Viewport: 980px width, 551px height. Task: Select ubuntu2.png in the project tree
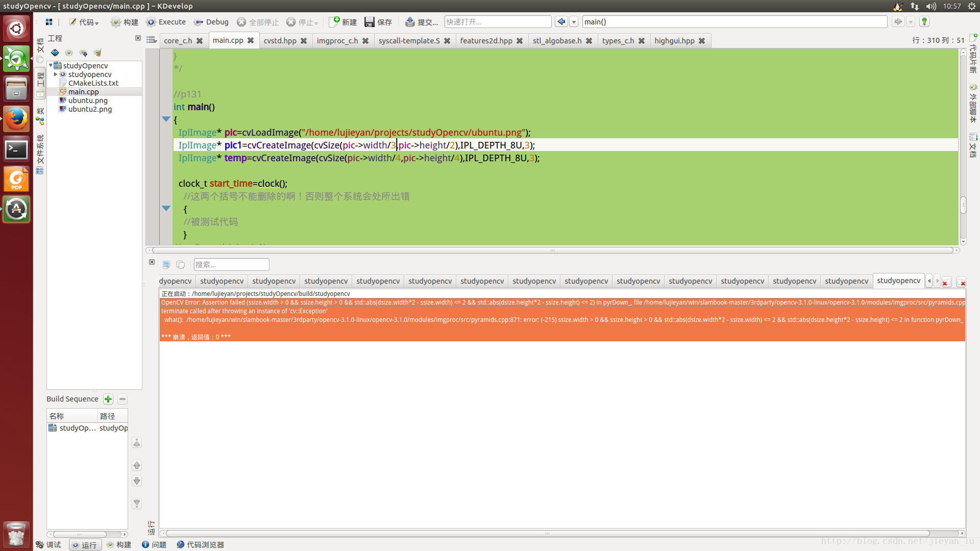point(90,109)
